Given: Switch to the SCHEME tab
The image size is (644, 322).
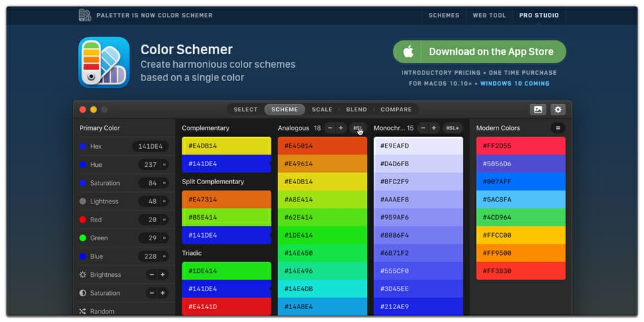Looking at the screenshot, I should pyautogui.click(x=285, y=109).
